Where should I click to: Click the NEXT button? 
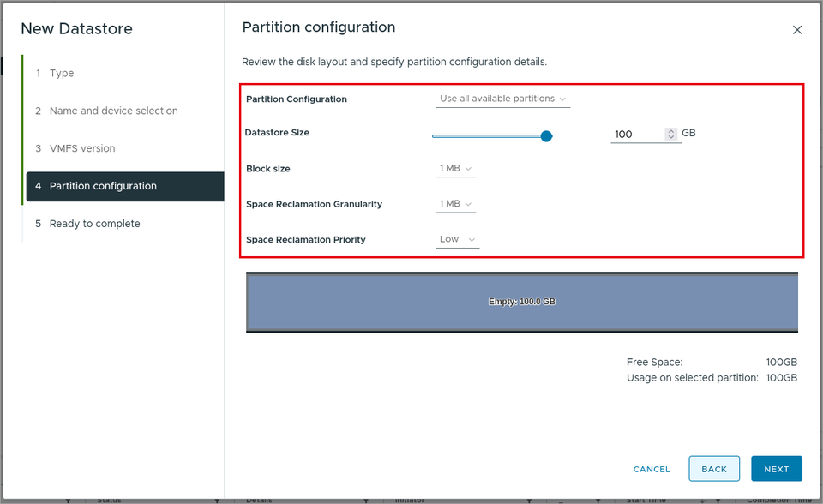click(x=777, y=469)
